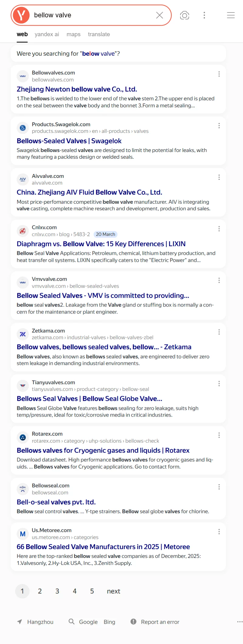Open the three-dot menu on Metoree result
The width and height of the screenshot is (243, 644).
tap(219, 531)
